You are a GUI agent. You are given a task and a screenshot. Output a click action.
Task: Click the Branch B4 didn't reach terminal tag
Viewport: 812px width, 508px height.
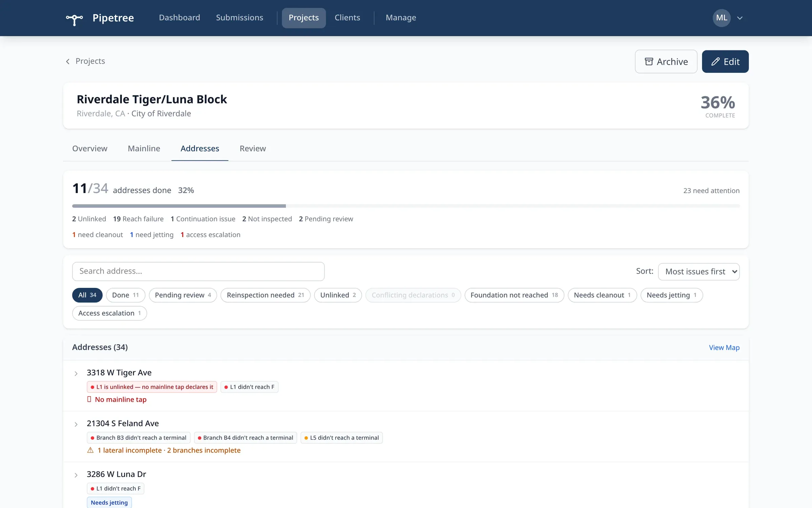[245, 438]
